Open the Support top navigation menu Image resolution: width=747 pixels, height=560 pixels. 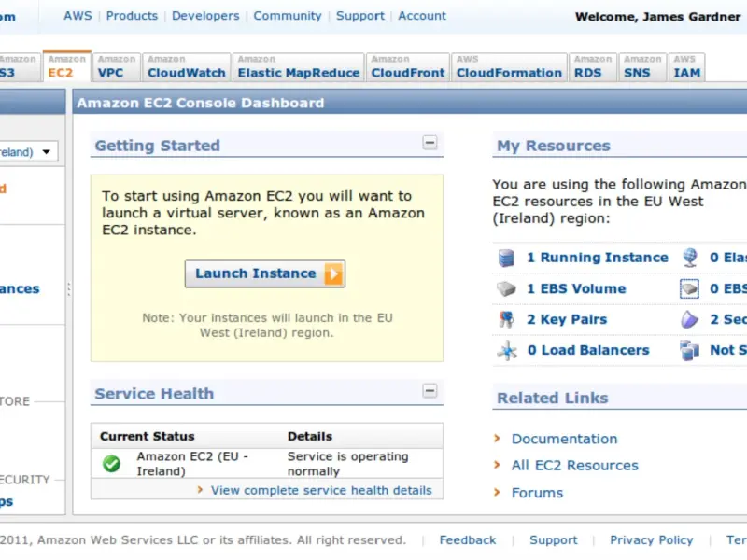tap(360, 16)
